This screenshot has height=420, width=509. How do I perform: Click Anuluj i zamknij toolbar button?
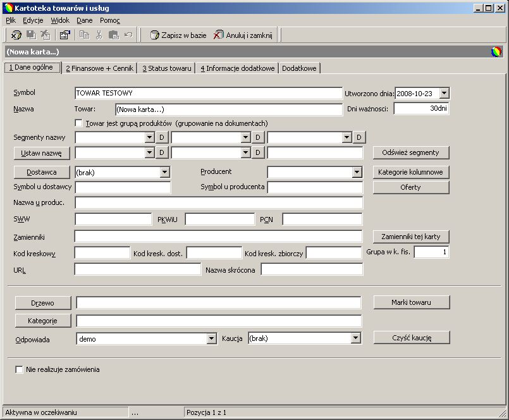tap(243, 35)
